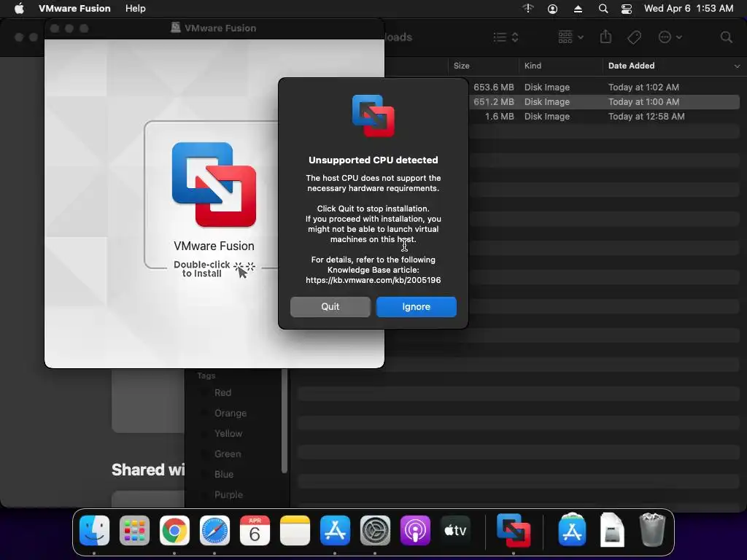Click the network status icon in the menu bar
Viewport: 747px width, 560px height.
pos(528,8)
